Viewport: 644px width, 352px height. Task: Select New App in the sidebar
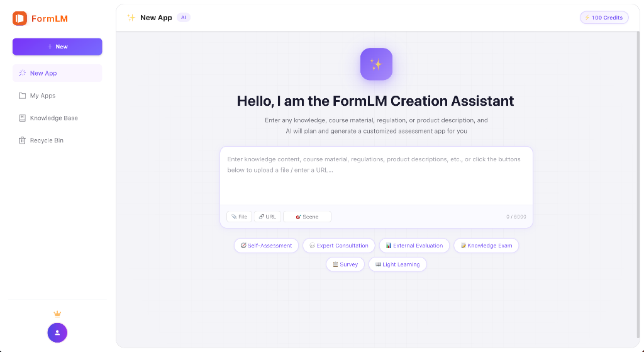57,73
